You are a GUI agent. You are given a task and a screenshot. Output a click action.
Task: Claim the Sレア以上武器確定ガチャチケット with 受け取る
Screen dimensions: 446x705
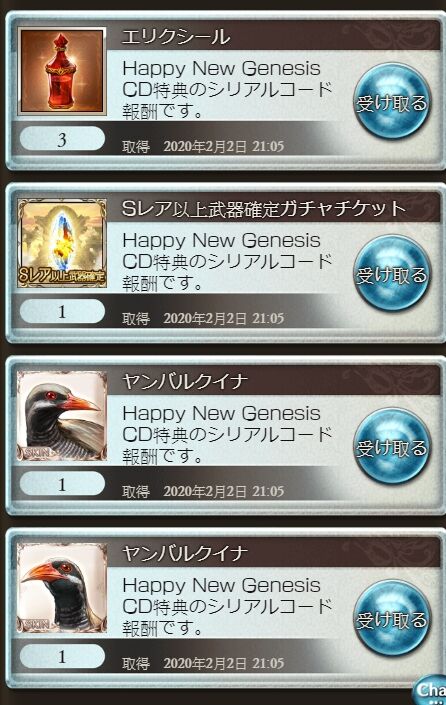(392, 274)
